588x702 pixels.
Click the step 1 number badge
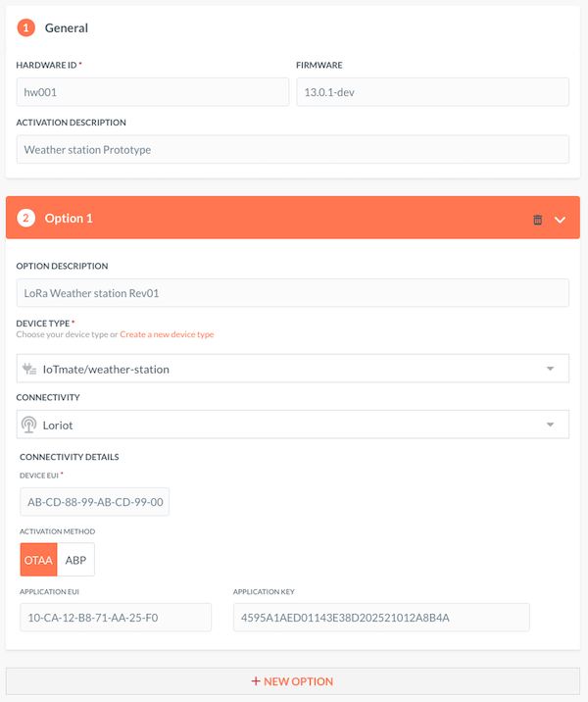[26, 28]
